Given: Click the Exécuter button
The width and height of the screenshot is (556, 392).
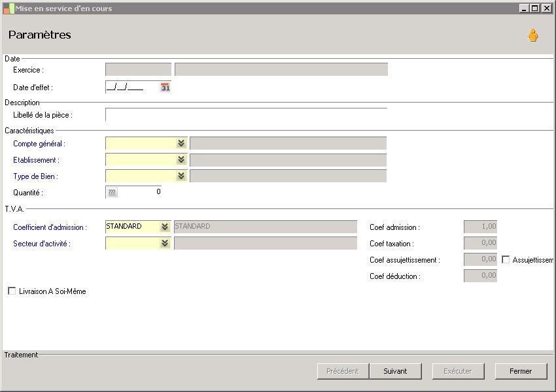Looking at the screenshot, I should click(458, 371).
